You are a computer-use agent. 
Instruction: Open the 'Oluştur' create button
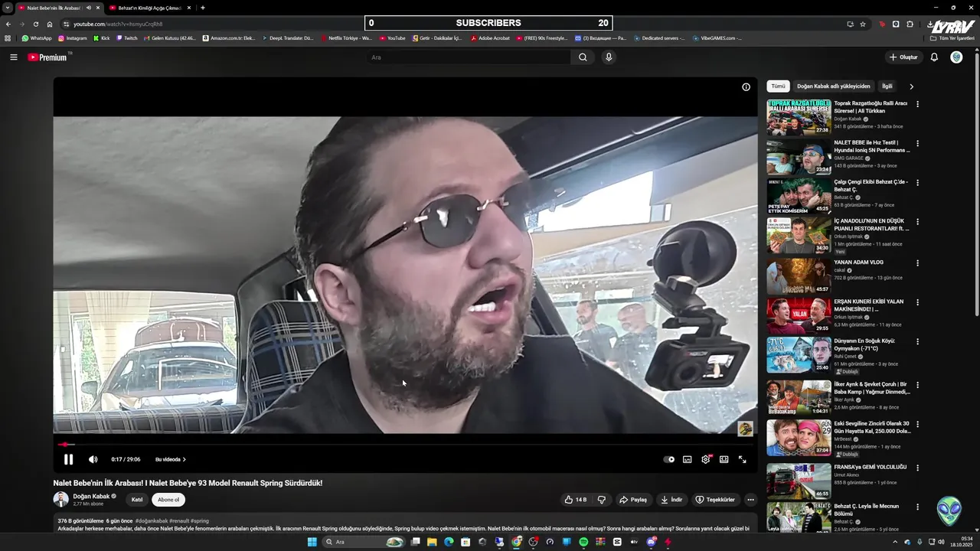tap(903, 57)
